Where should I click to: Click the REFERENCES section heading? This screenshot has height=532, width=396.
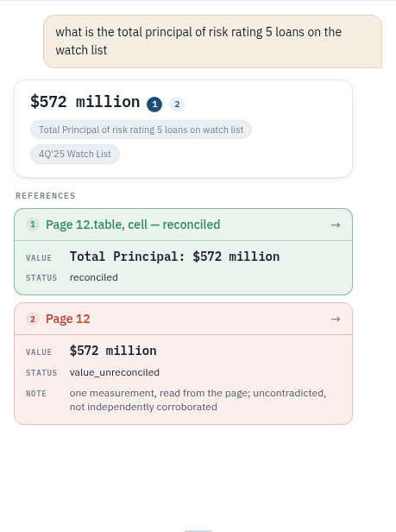coord(46,196)
